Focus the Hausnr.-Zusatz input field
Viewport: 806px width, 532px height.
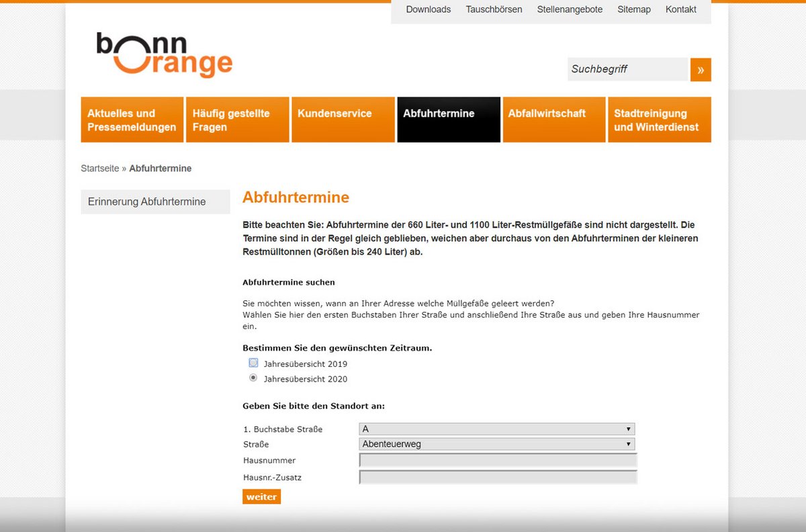[x=498, y=478]
